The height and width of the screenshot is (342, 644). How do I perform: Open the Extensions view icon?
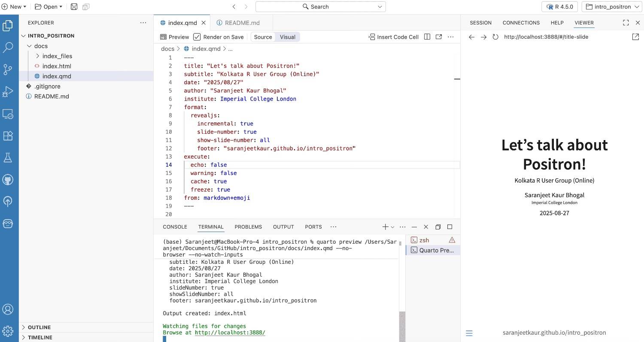(x=8, y=136)
